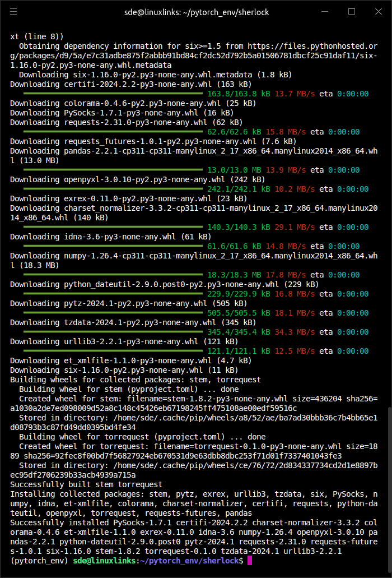Open the terminal hamburger menu

click(13, 12)
